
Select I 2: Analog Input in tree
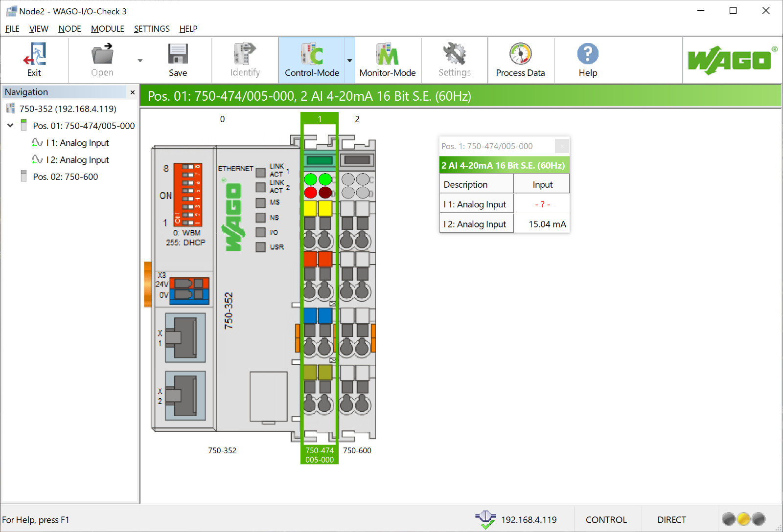[77, 160]
